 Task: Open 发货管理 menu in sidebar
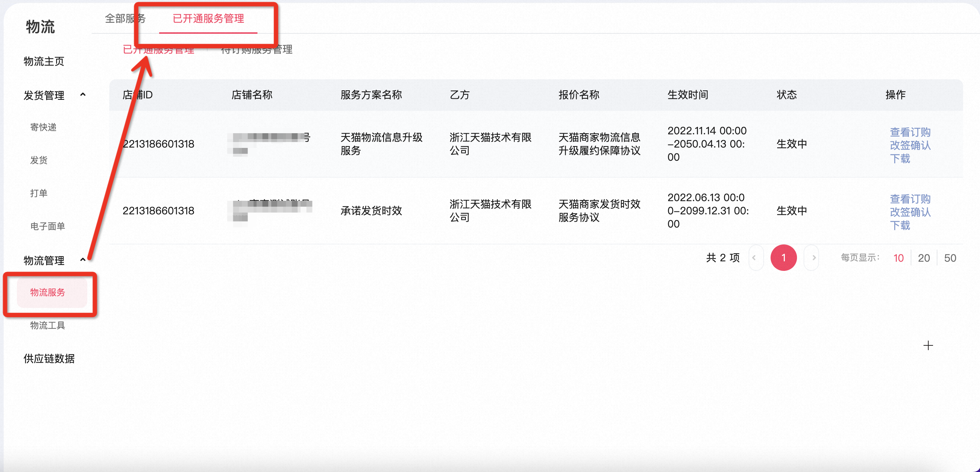tap(44, 95)
